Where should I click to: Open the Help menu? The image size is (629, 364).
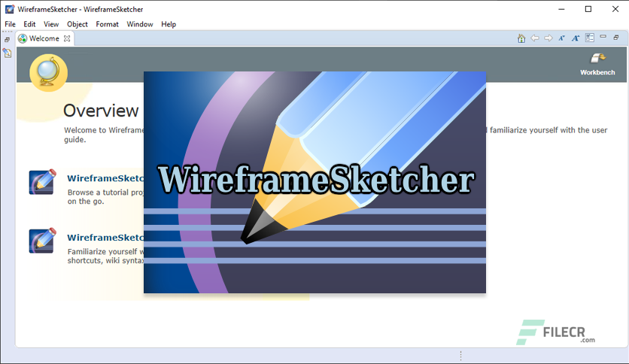pyautogui.click(x=169, y=24)
